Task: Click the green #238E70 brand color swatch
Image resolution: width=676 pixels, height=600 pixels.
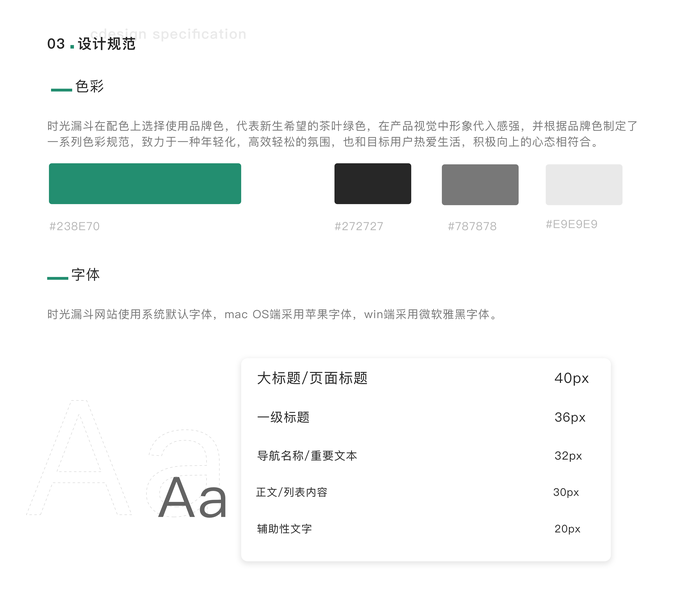Action: [145, 184]
